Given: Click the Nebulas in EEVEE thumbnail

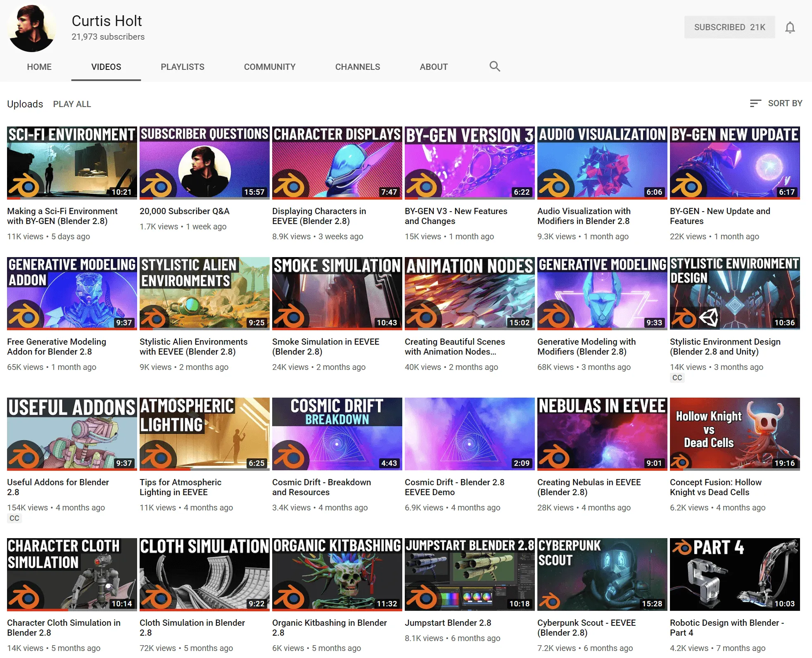Looking at the screenshot, I should click(x=602, y=433).
